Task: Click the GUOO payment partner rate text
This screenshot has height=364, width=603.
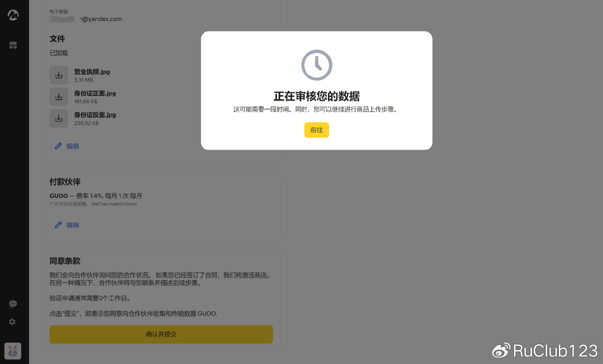Action: pyautogui.click(x=96, y=196)
